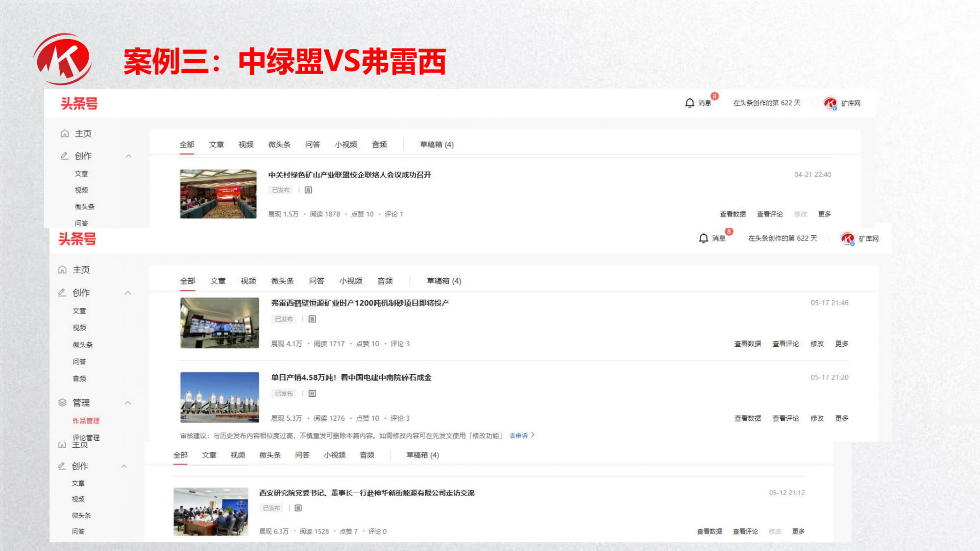
Task: Open the 评论管理 sidebar item
Action: (x=86, y=437)
